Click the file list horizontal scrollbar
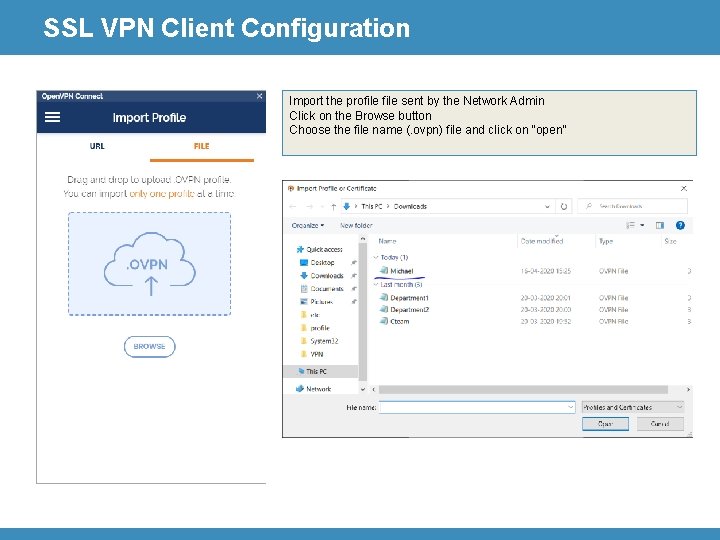Screen dimensions: 720x540 (x=523, y=389)
